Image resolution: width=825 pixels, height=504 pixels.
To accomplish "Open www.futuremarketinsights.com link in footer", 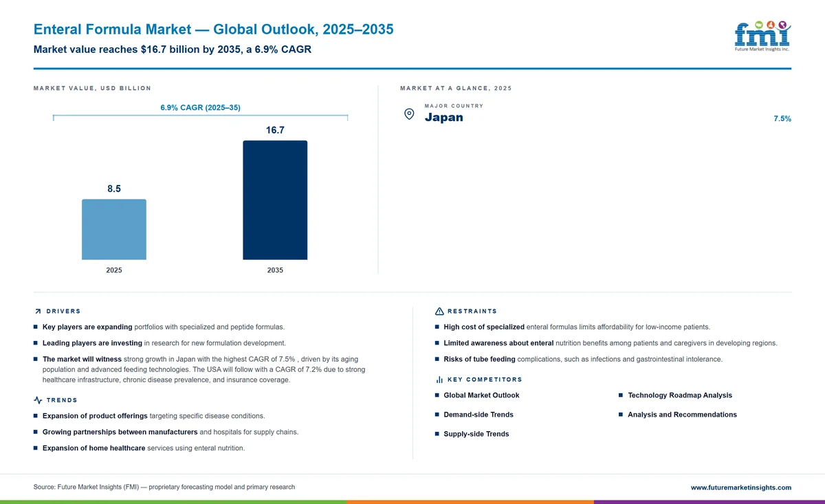I will (741, 487).
